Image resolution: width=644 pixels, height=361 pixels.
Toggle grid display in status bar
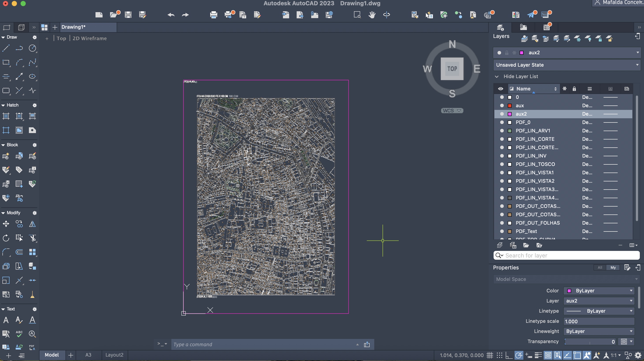click(489, 355)
